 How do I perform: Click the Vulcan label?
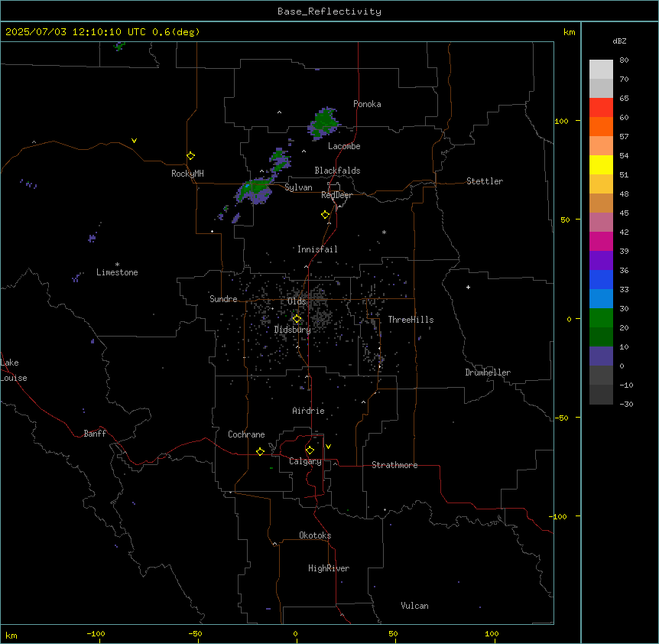(x=414, y=606)
